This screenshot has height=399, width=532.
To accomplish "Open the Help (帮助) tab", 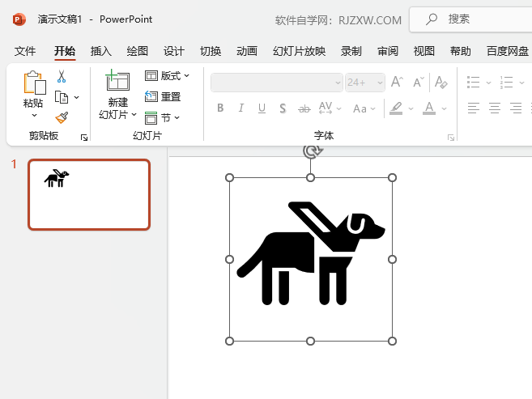I will click(x=461, y=51).
